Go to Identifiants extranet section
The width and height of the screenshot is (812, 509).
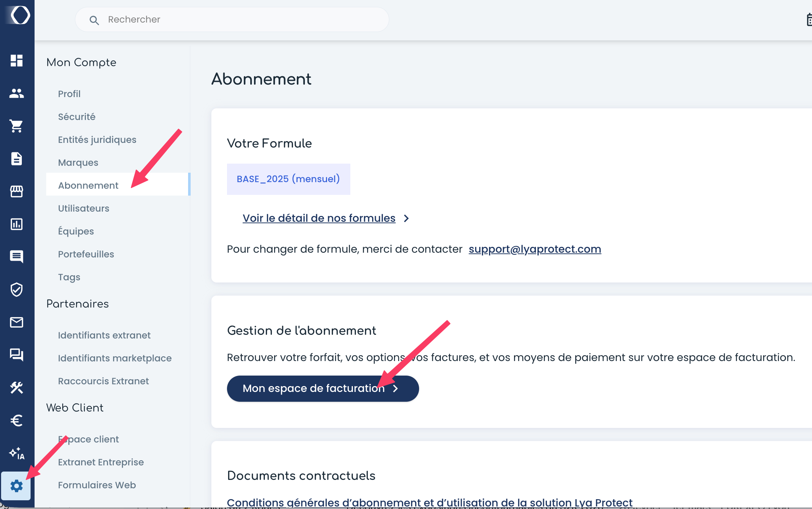104,335
